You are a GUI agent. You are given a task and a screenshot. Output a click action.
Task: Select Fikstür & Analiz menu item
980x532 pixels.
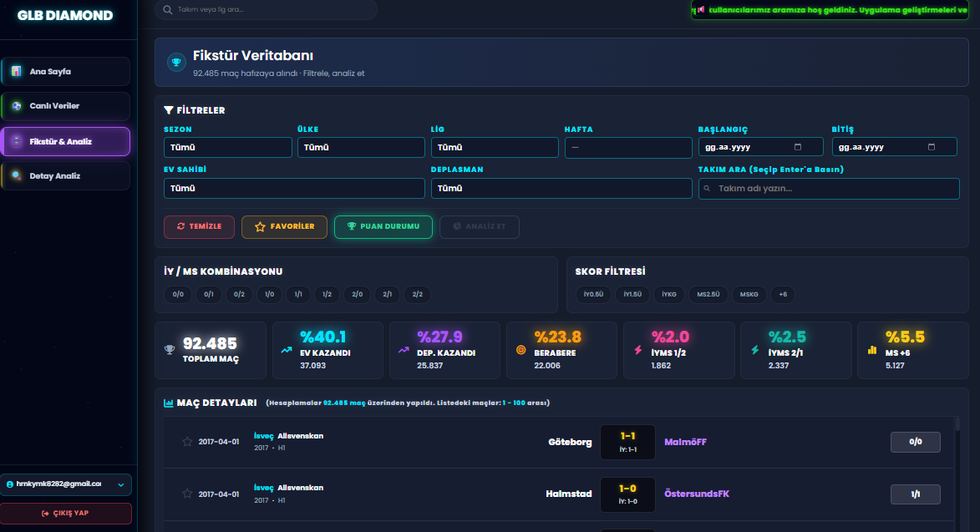[66, 142]
